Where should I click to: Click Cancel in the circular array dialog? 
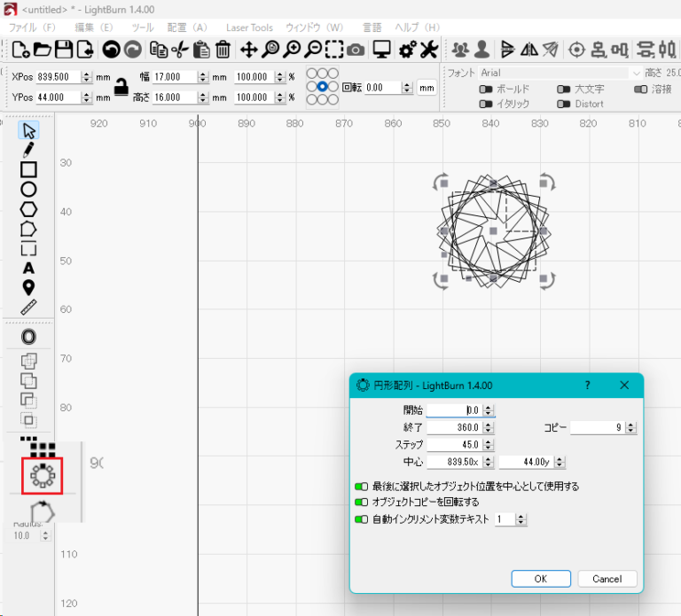(607, 579)
